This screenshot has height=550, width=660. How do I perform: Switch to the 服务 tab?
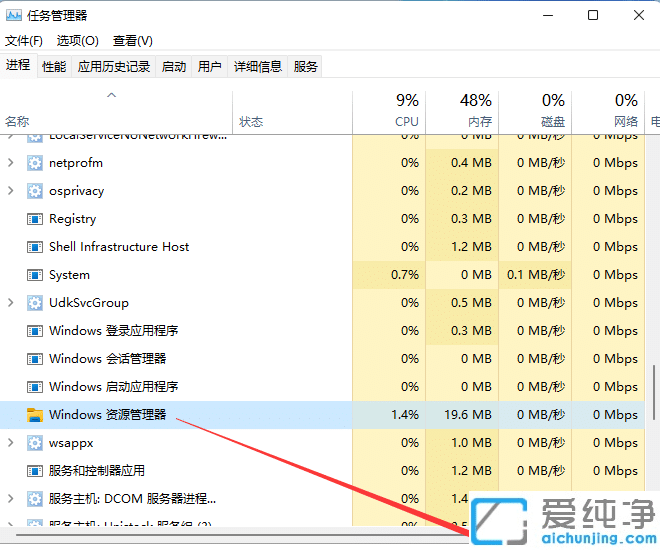click(305, 66)
